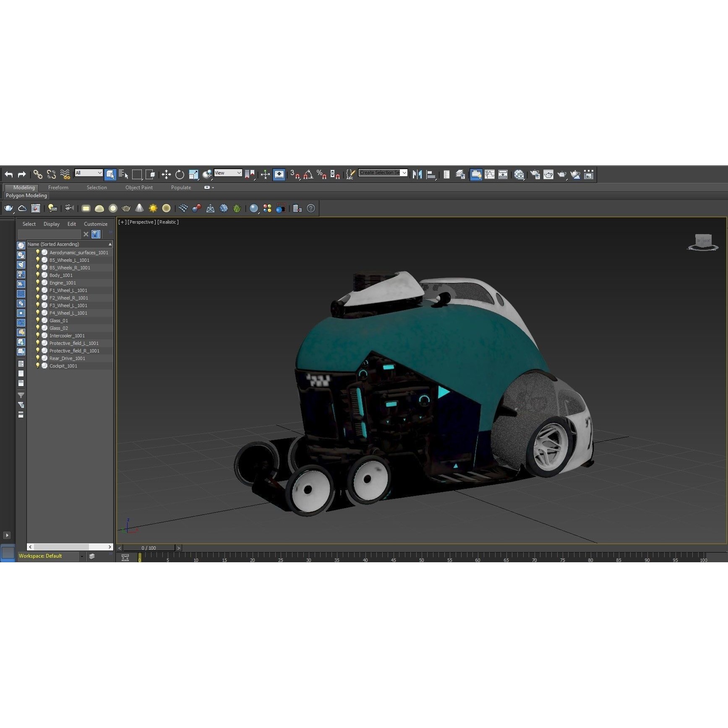The width and height of the screenshot is (728, 728).
Task: Click the time slider at frame 0
Action: pyautogui.click(x=139, y=558)
